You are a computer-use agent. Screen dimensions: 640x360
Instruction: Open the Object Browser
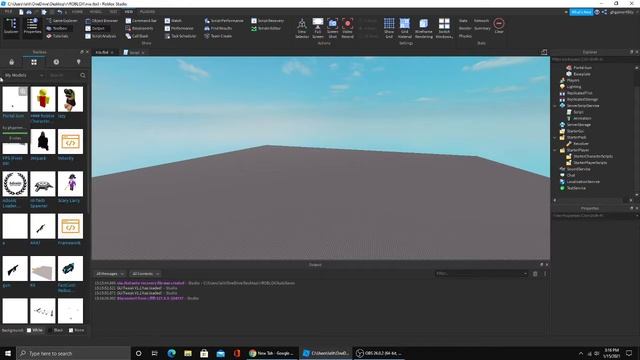[x=102, y=20]
